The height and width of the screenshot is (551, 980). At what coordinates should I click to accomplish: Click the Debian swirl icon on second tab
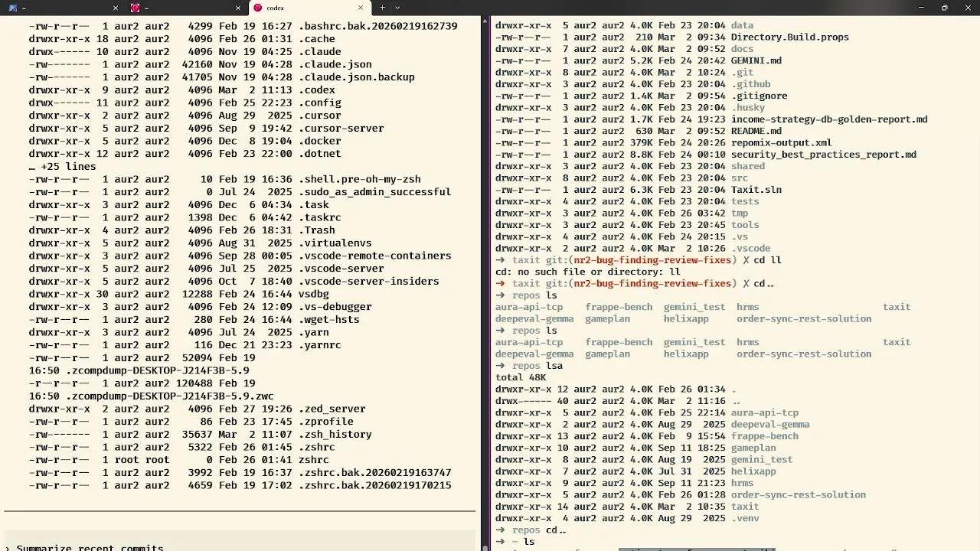136,8
